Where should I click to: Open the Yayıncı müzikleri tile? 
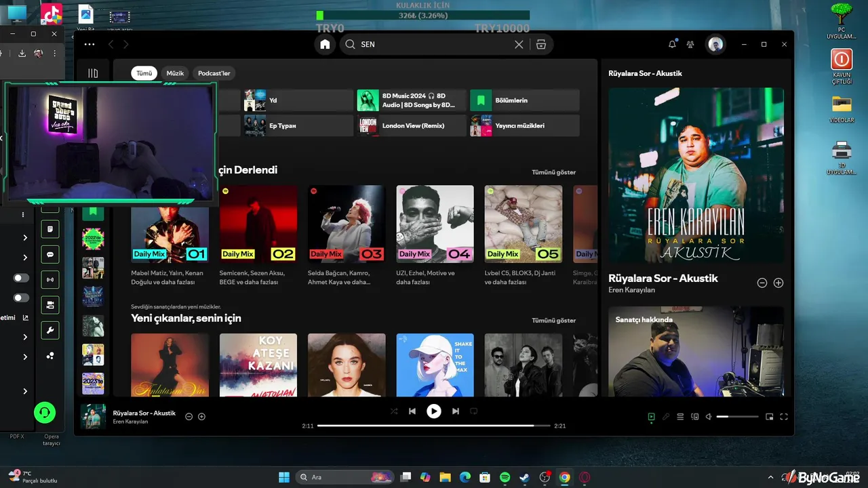click(x=525, y=125)
